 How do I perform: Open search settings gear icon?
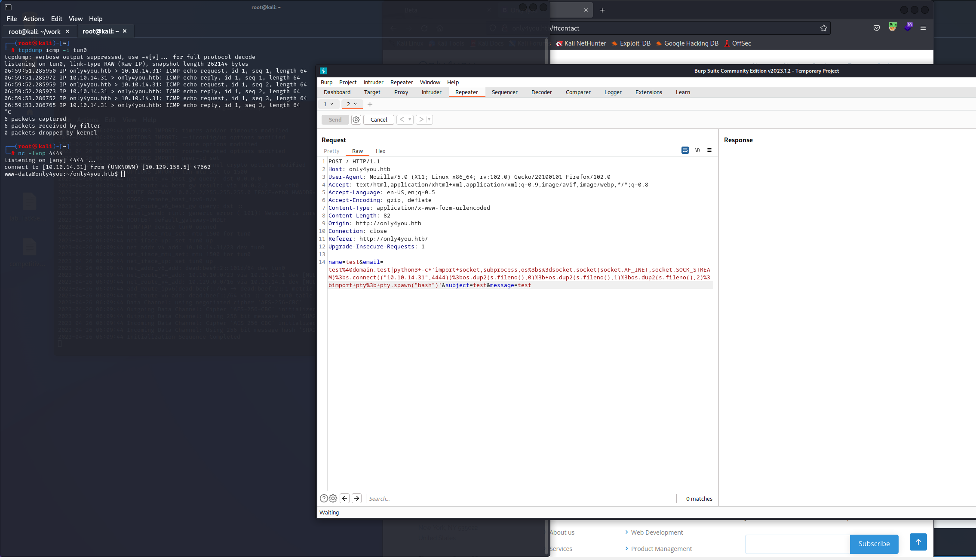[333, 499]
